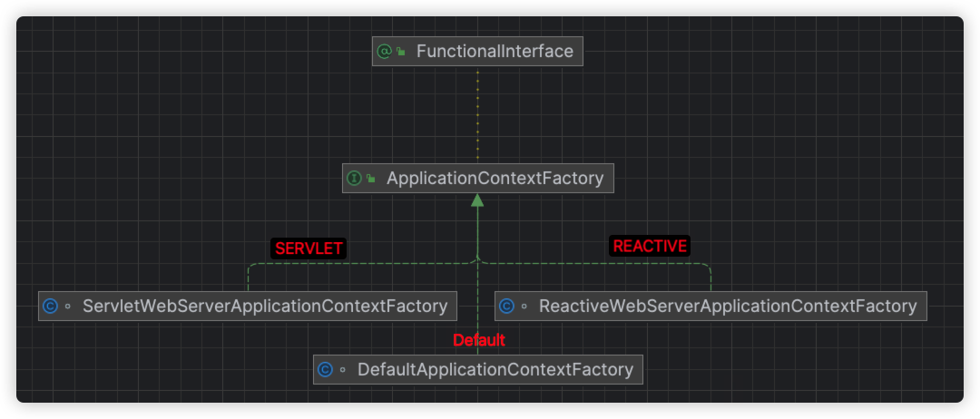
Task: Click visibility dot on ReactiveWebServerApplicationContextFactory
Action: pos(524,307)
